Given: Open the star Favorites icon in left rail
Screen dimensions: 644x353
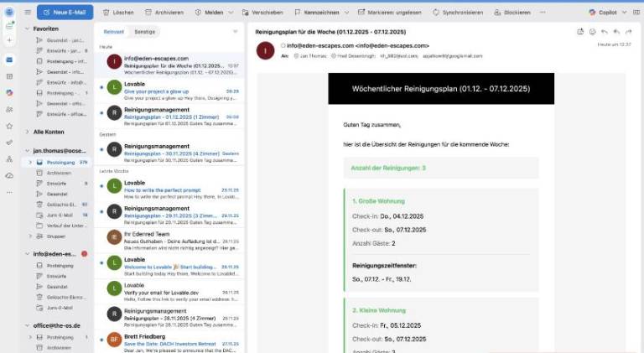Looking at the screenshot, I should [x=9, y=126].
